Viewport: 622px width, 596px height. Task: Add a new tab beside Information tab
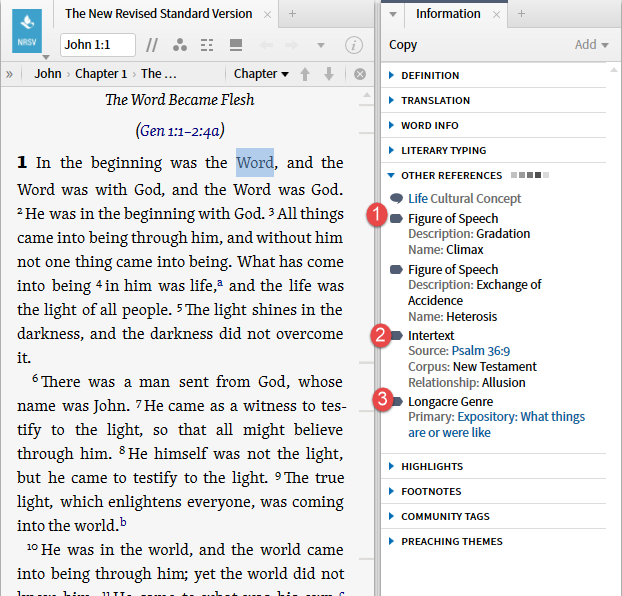(x=521, y=14)
